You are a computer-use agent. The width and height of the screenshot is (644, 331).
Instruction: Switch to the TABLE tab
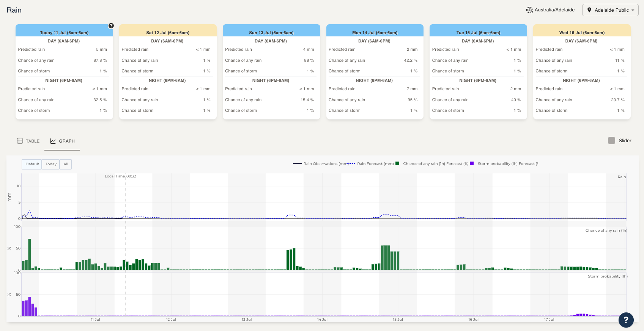tap(28, 141)
